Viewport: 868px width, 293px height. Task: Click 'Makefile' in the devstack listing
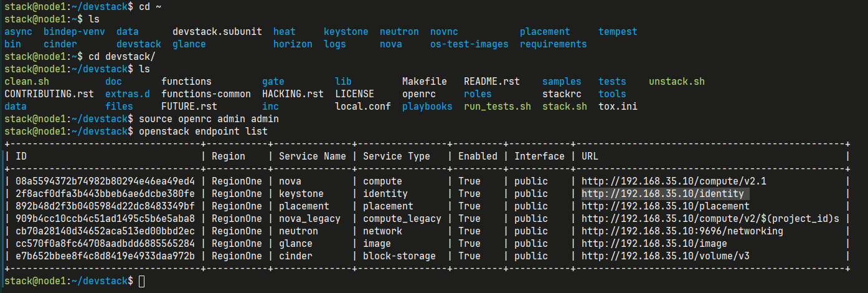click(425, 81)
